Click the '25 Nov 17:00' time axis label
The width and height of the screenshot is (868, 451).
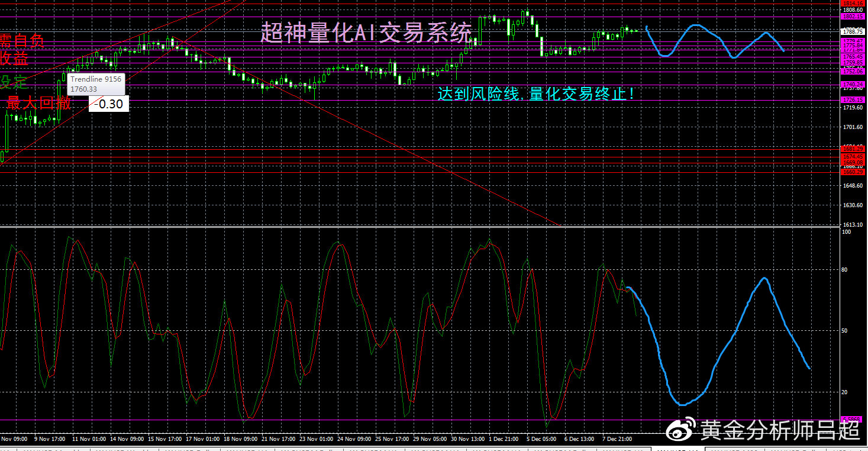(392, 439)
